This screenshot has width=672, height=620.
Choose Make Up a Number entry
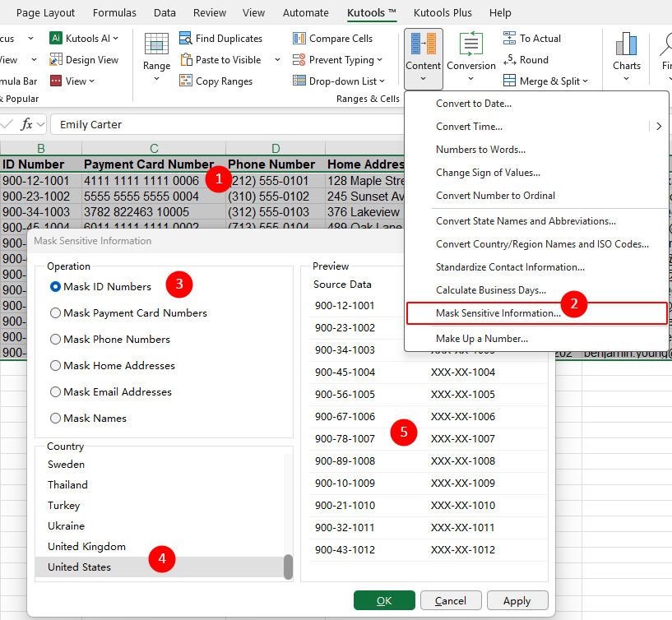(536, 339)
